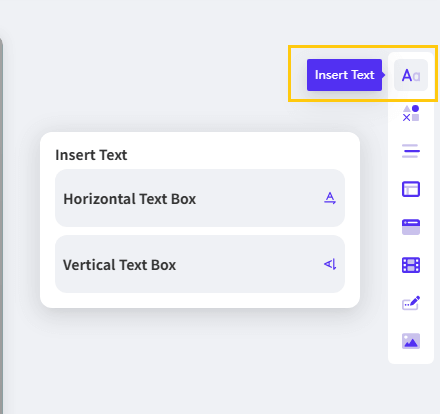Screen dimensions: 440x414
Task: Click the purple Insert Text tooltip label
Action: [344, 75]
